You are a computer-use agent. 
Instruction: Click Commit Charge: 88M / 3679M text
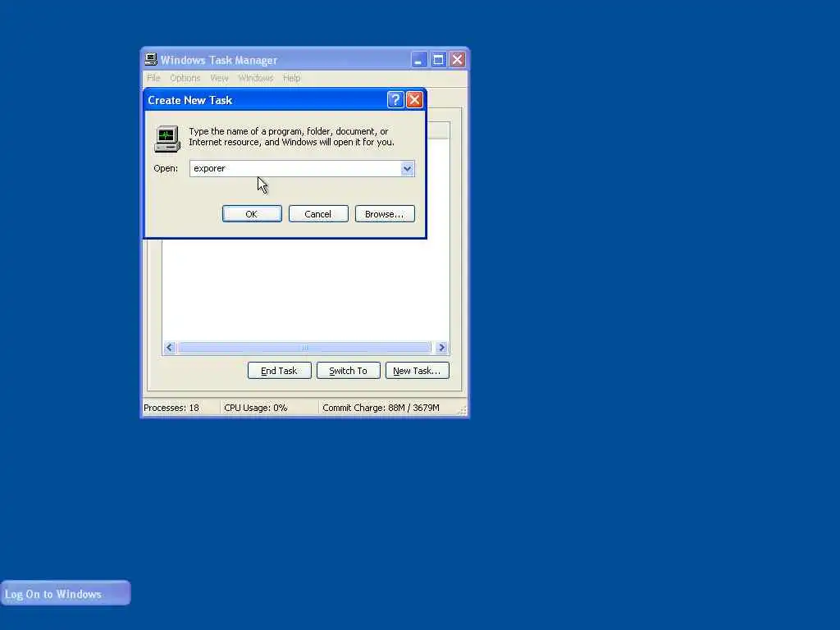coord(381,409)
